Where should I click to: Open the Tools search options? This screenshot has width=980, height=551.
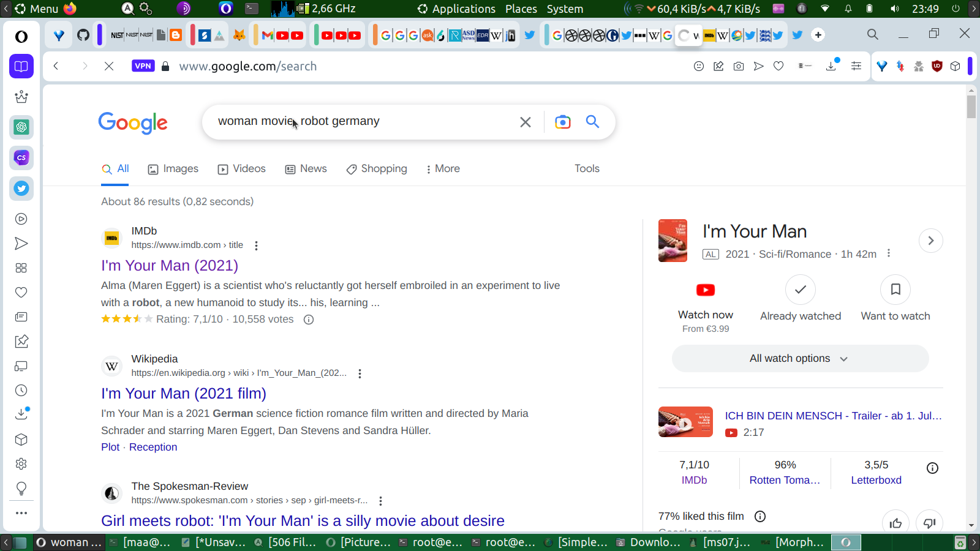587,169
